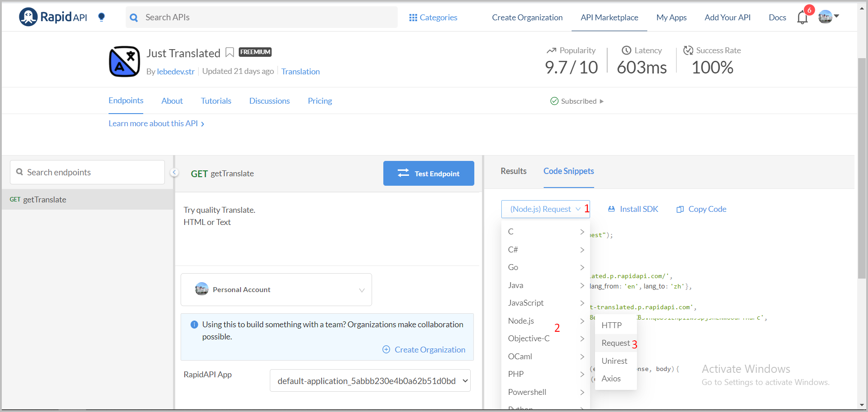Bookmark the Just Translated API
The height and width of the screenshot is (412, 868).
click(x=230, y=53)
